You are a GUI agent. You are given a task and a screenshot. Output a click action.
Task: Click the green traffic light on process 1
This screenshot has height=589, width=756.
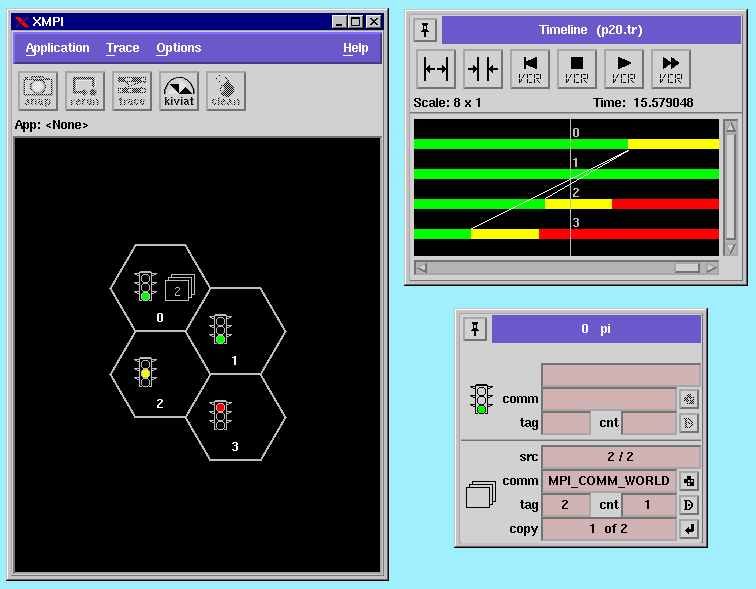[220, 328]
